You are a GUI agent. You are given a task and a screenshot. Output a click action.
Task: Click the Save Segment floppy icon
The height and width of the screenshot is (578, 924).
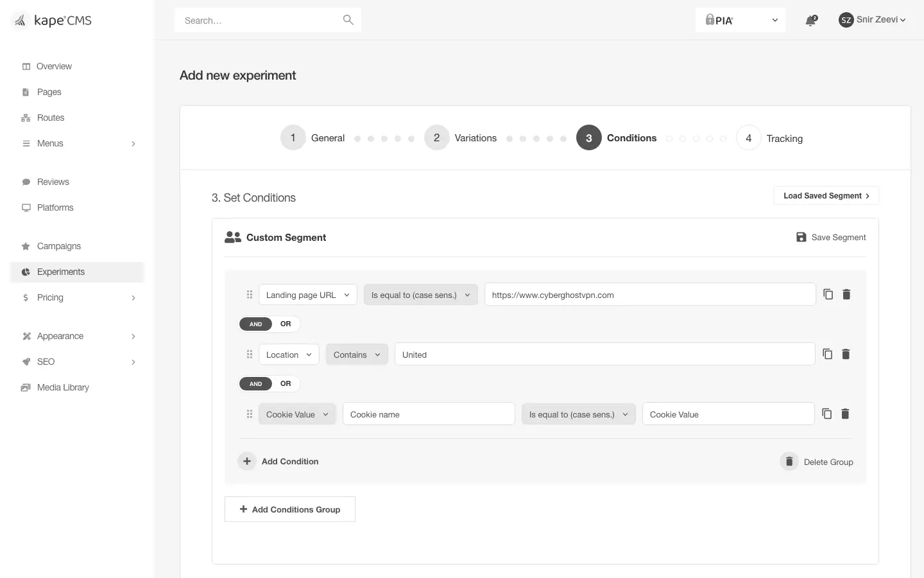click(x=801, y=237)
